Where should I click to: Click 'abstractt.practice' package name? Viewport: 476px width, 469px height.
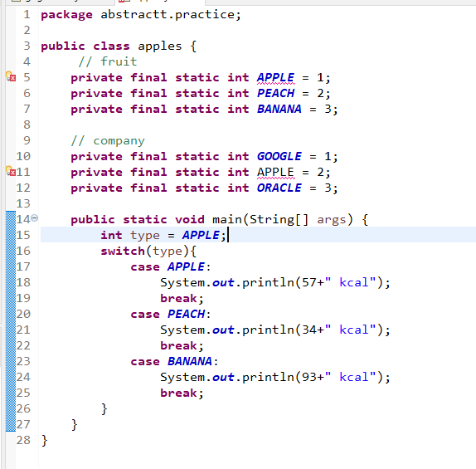pos(168,15)
